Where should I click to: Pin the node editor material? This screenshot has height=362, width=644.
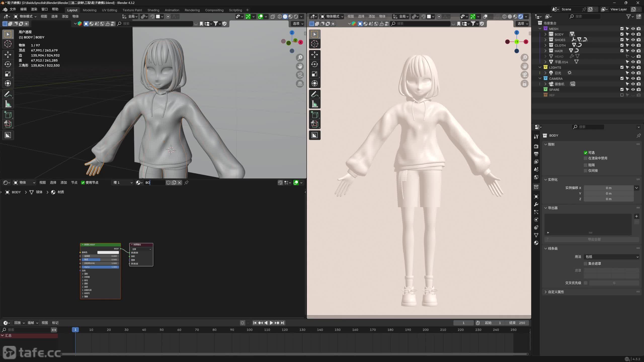[x=186, y=183]
